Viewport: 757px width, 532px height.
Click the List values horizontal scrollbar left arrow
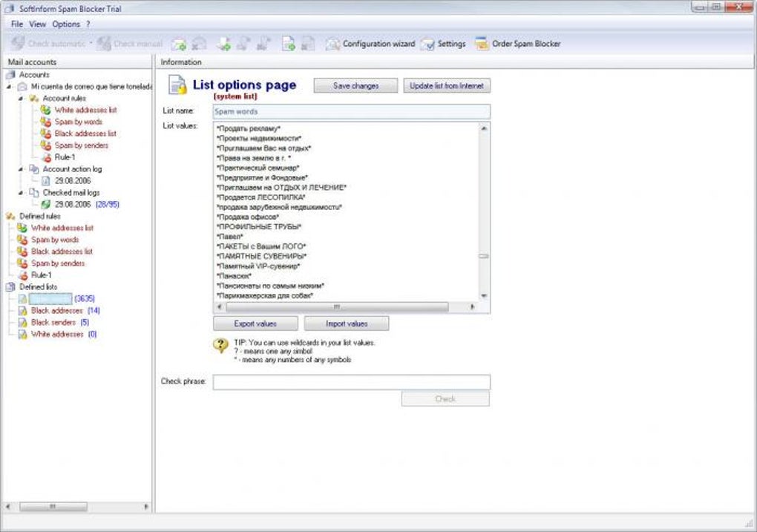(x=220, y=307)
